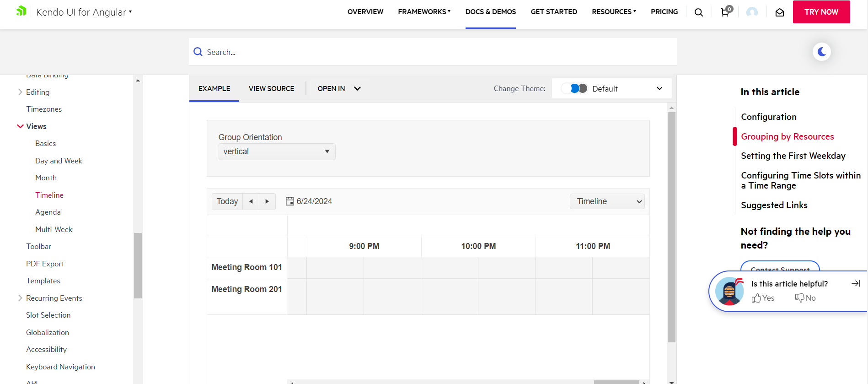Expand the Recurring Events tree item
Screen dimensions: 868x384
[x=20, y=298]
